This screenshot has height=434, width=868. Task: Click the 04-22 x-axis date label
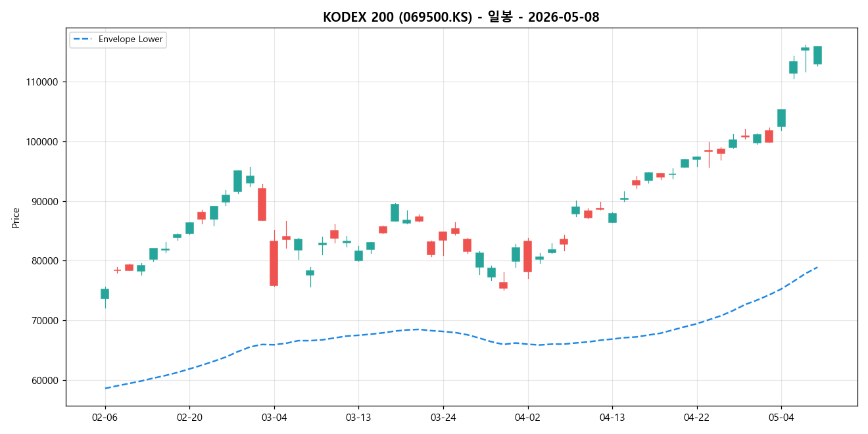tap(697, 418)
